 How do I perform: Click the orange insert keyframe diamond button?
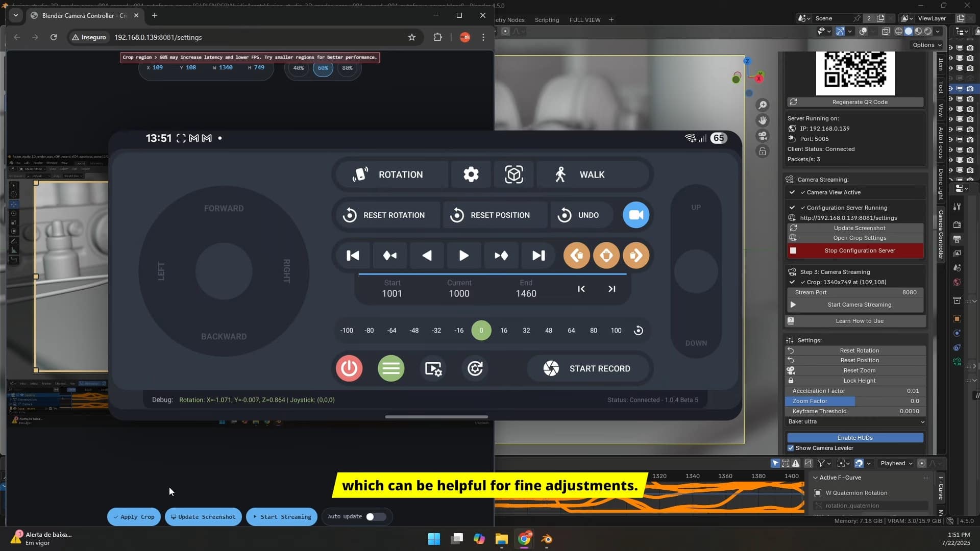606,256
